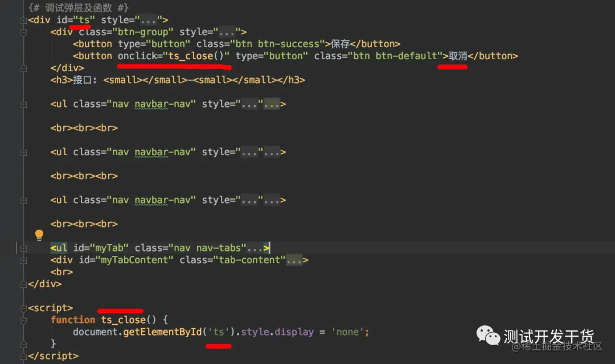This screenshot has width=615, height=364.
Task: Click the "tab-content" class value
Action: pyautogui.click(x=249, y=260)
